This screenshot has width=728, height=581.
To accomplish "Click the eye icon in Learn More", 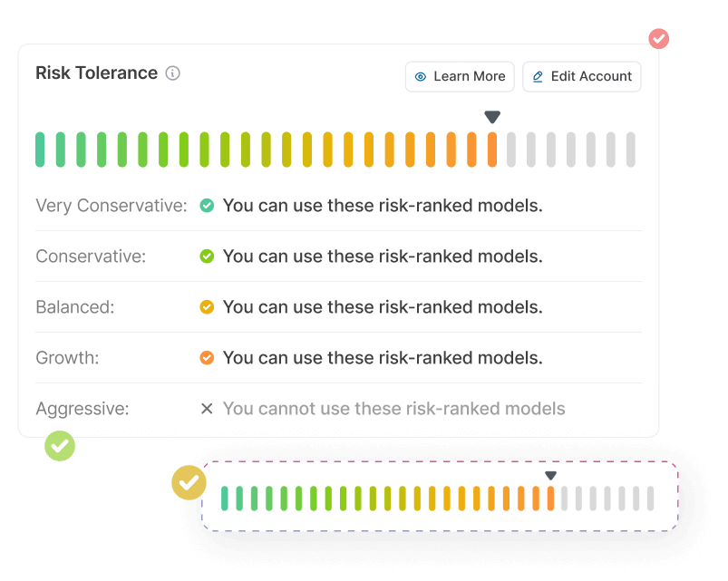I will point(420,76).
